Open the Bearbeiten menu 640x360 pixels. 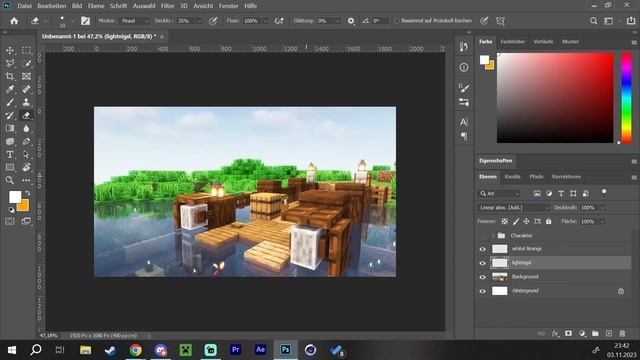[x=52, y=6]
